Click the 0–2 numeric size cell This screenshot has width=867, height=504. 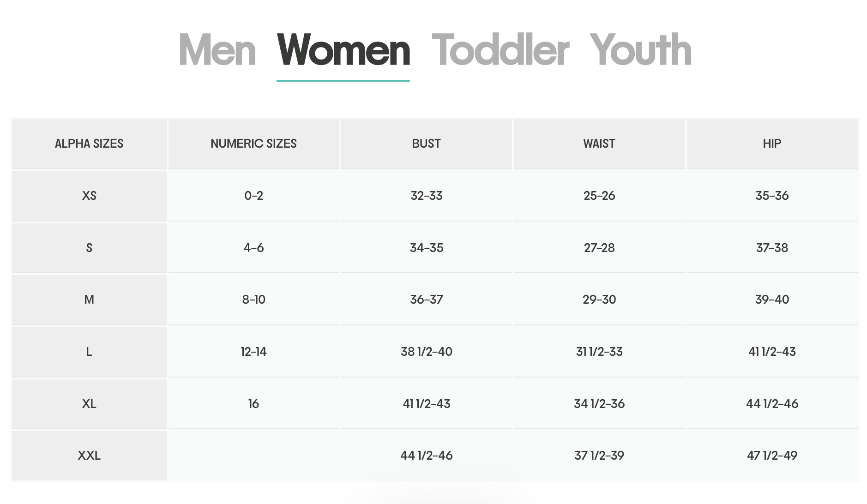253,196
